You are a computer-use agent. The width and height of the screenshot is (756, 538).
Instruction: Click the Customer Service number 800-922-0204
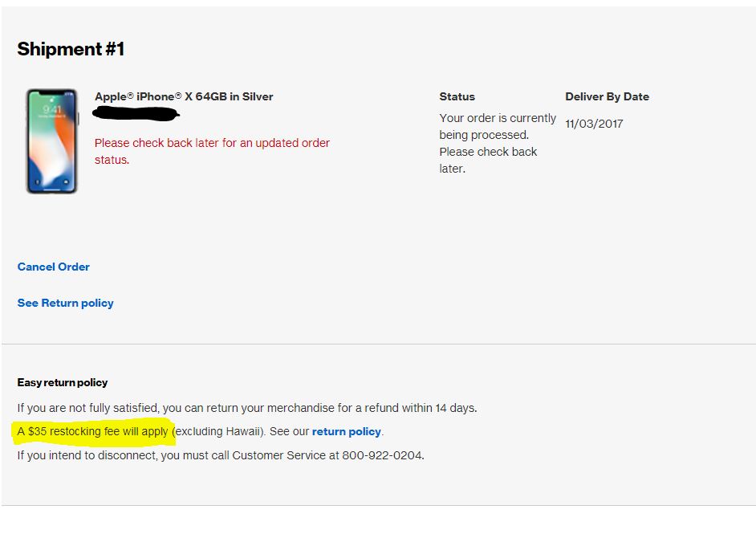coord(383,455)
